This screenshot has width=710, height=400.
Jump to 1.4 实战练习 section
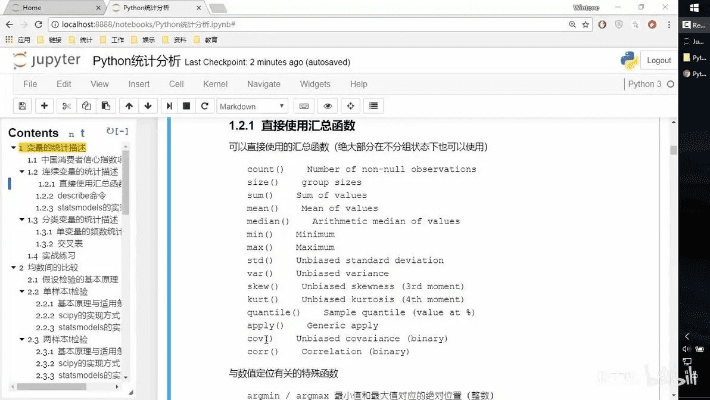pos(51,255)
